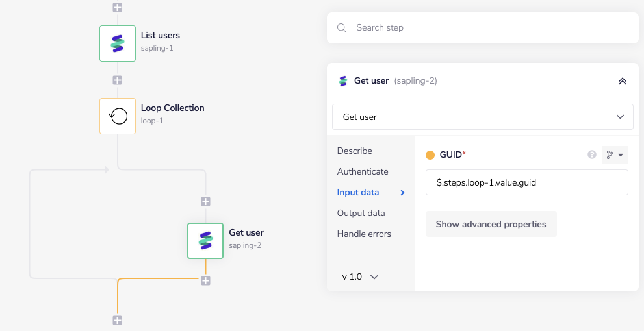Screen dimensions: 644x331
Task: Add step between List users and Loop
Action: tap(117, 80)
